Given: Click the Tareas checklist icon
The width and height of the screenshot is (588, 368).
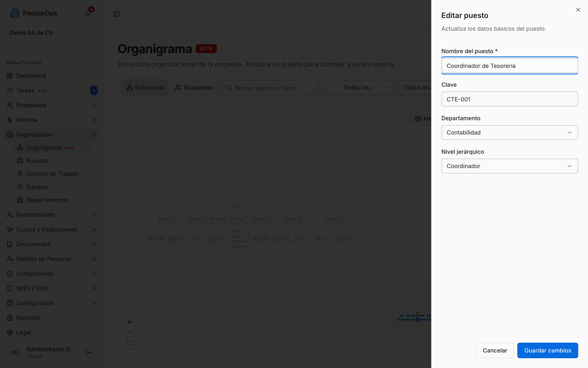Looking at the screenshot, I should coord(10,90).
